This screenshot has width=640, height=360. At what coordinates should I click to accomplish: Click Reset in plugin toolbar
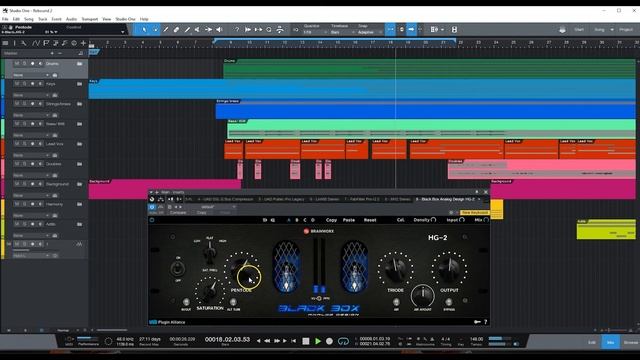[x=370, y=220]
